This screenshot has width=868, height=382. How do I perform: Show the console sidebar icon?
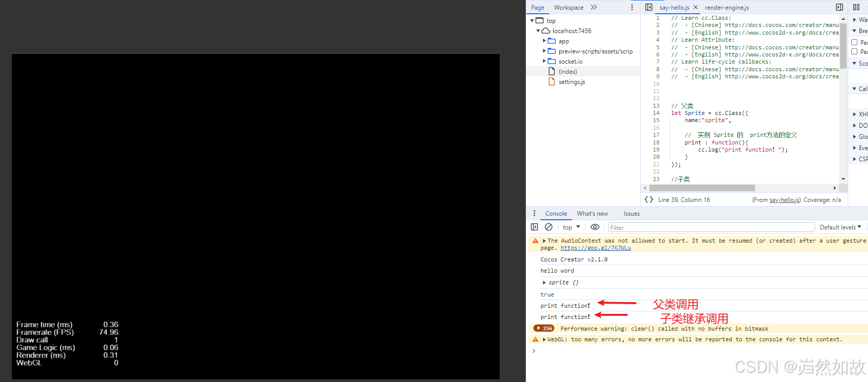534,227
